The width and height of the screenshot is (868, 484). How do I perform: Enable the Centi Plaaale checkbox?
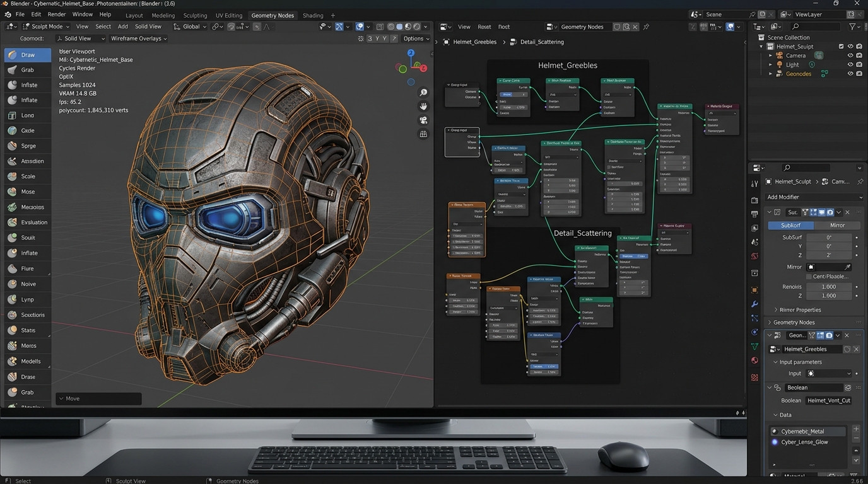[809, 277]
